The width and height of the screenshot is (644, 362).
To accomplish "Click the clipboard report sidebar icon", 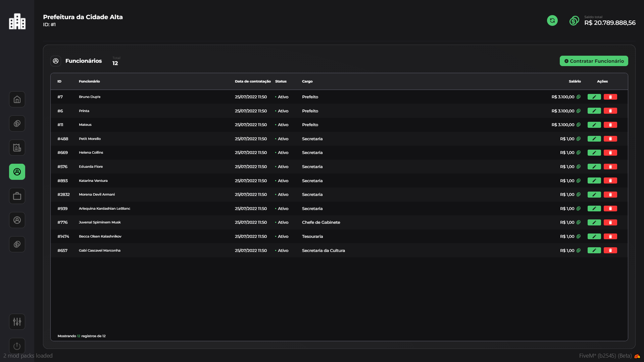I will coord(17,148).
